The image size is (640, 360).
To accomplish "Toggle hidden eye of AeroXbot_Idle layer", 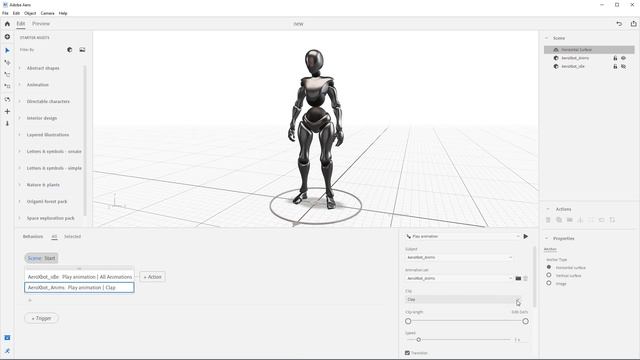I will (623, 66).
